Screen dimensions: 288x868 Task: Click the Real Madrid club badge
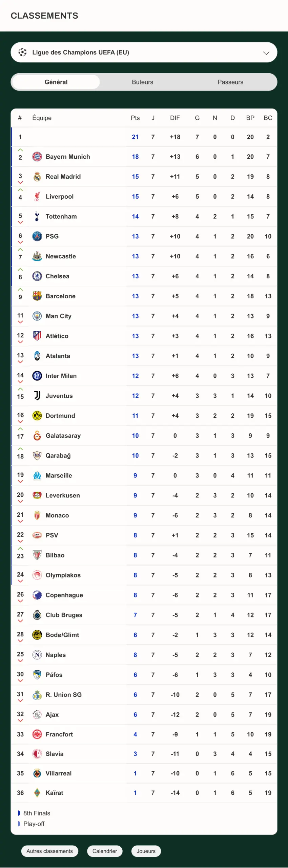coord(37,176)
